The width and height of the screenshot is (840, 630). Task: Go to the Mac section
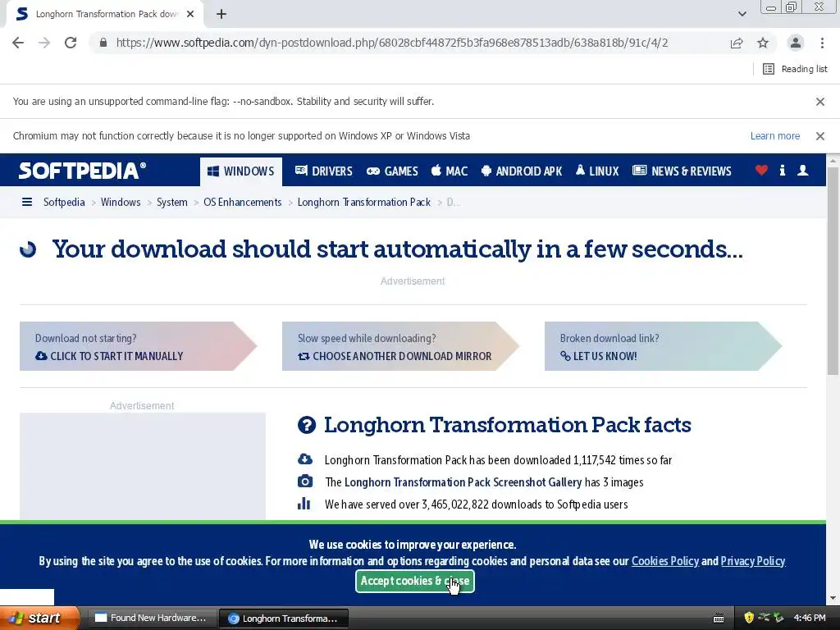450,171
